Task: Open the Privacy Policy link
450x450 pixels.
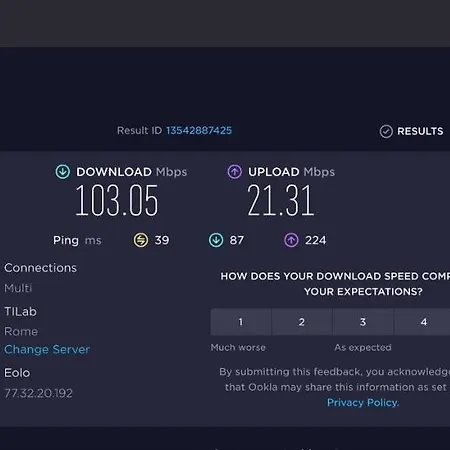Action: point(363,403)
